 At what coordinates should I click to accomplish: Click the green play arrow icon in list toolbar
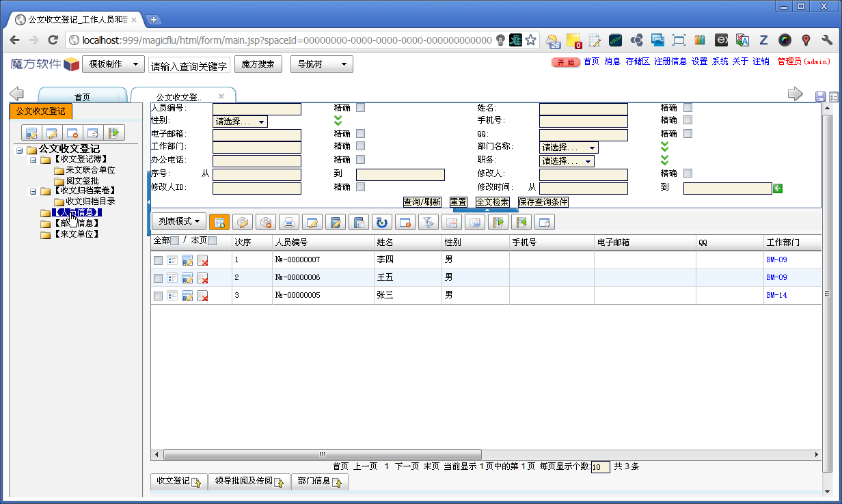tap(498, 222)
